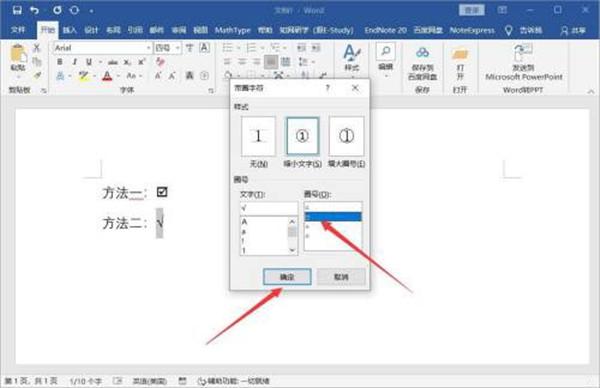Viewport: 600px width, 388px height.
Task: Switch to the 插入 tab
Action: click(x=69, y=30)
